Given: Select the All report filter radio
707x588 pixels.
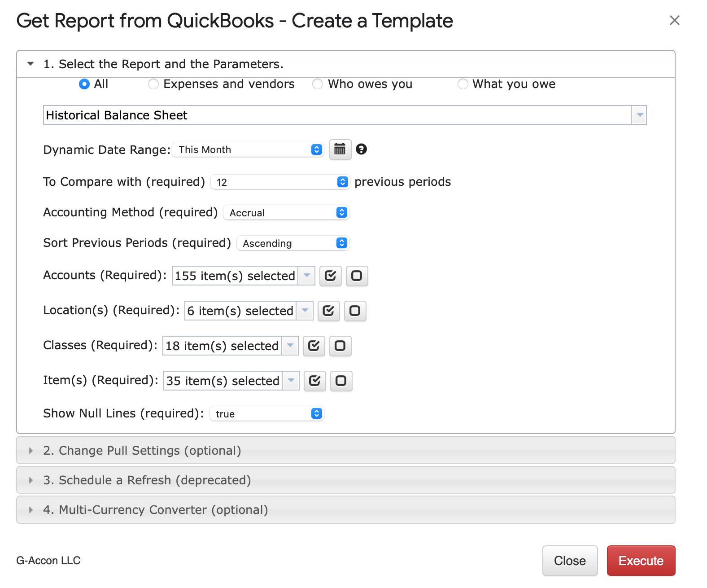Looking at the screenshot, I should 84,84.
